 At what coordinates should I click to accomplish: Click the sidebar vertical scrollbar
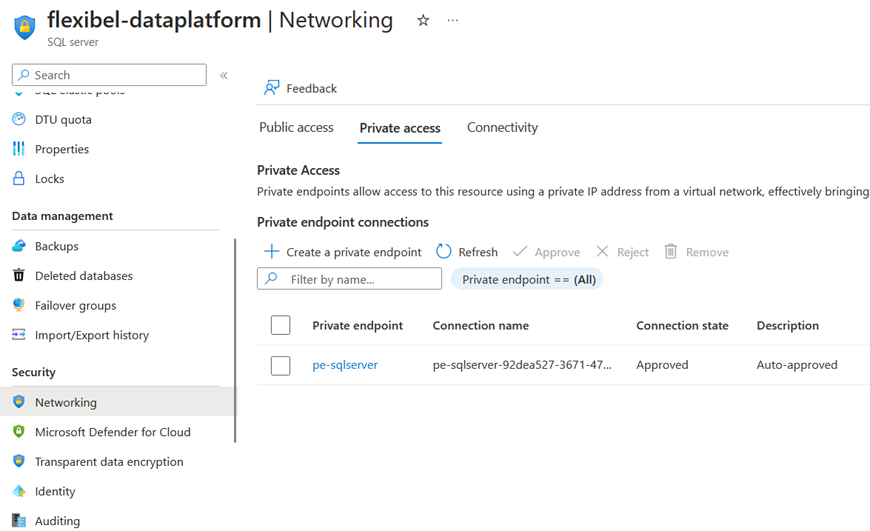[235, 340]
